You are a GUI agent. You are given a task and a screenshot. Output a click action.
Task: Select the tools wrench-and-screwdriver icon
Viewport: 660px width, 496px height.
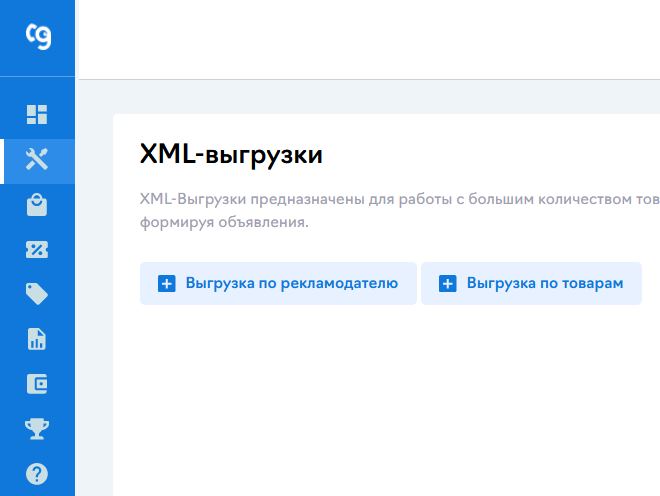click(37, 160)
